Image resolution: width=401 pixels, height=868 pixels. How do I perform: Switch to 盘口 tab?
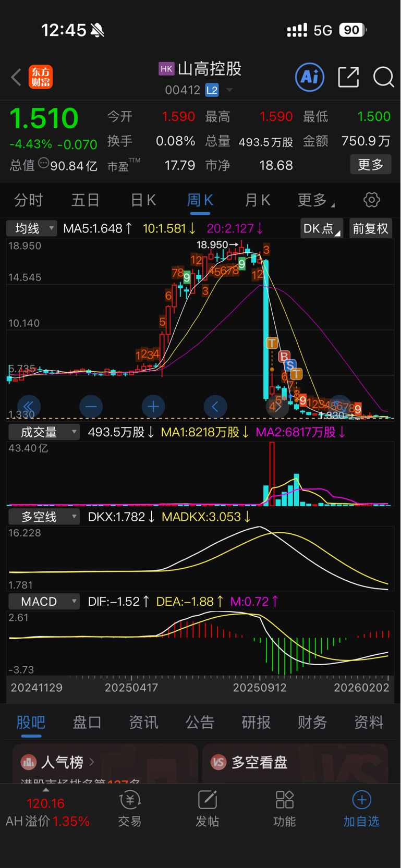coord(87,722)
